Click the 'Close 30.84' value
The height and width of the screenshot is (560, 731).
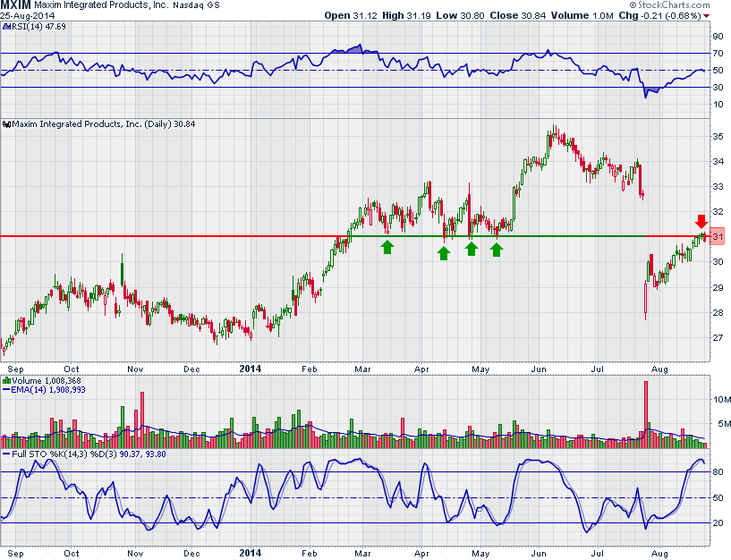click(x=517, y=16)
